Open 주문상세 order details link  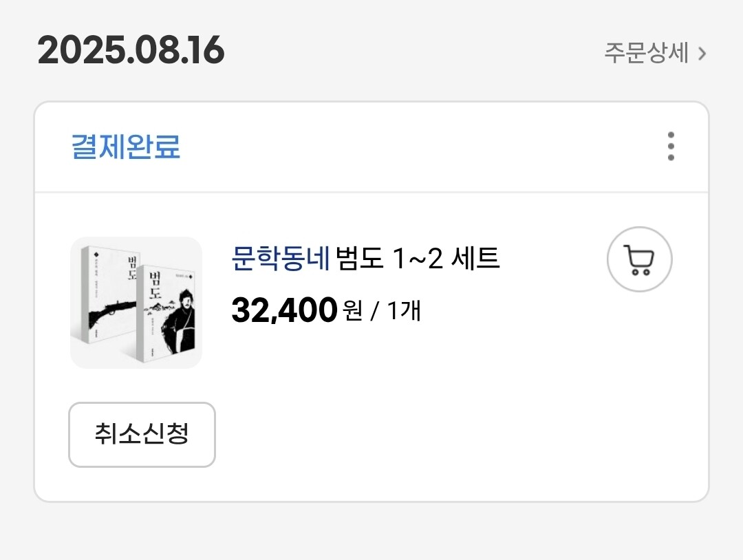point(656,52)
